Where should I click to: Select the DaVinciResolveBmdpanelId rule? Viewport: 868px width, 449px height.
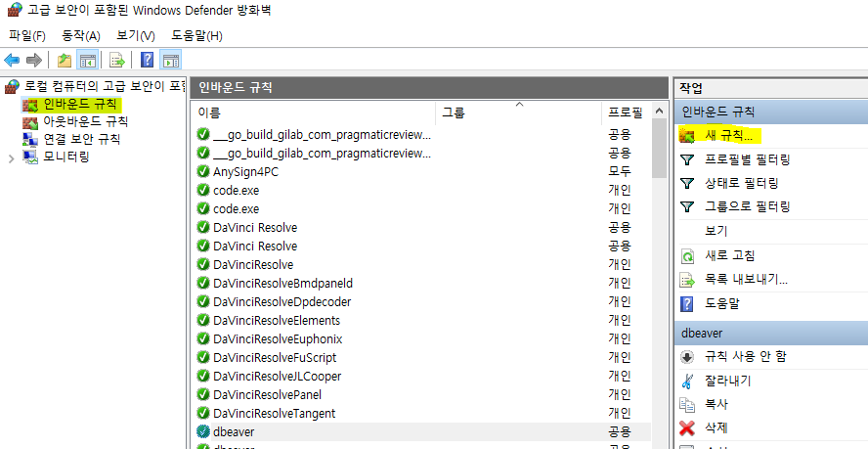(282, 284)
